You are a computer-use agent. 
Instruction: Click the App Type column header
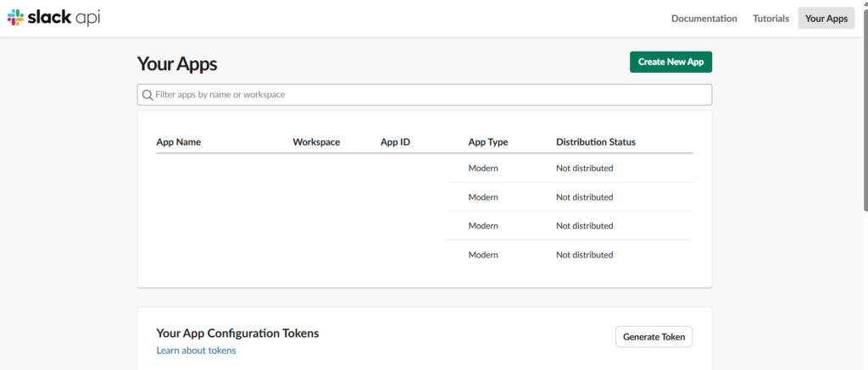pyautogui.click(x=488, y=142)
